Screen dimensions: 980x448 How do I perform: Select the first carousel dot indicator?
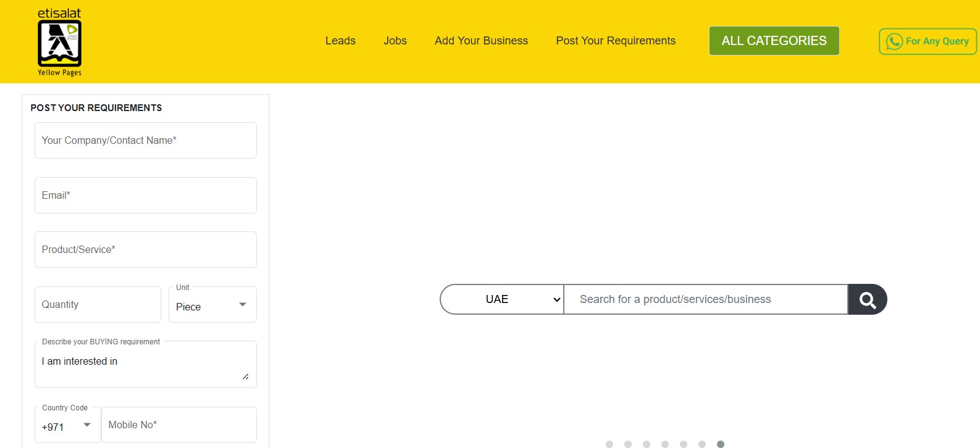(x=609, y=444)
